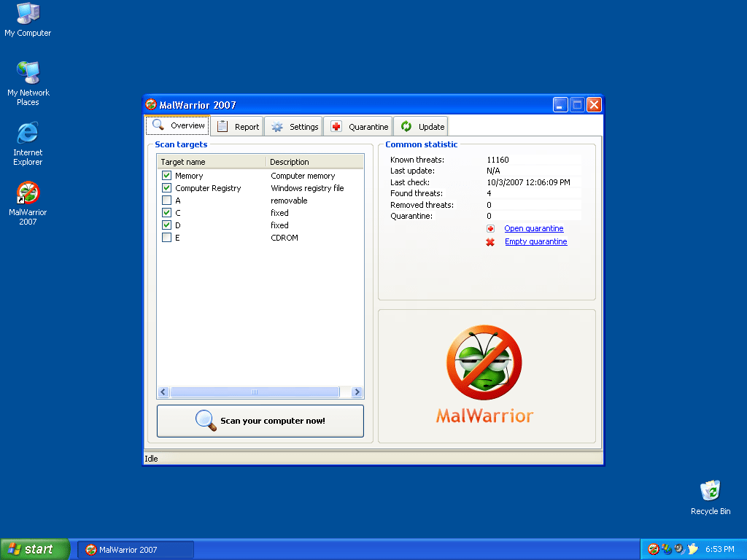Click scan targets horizontal scrollbar right arrow

[357, 392]
